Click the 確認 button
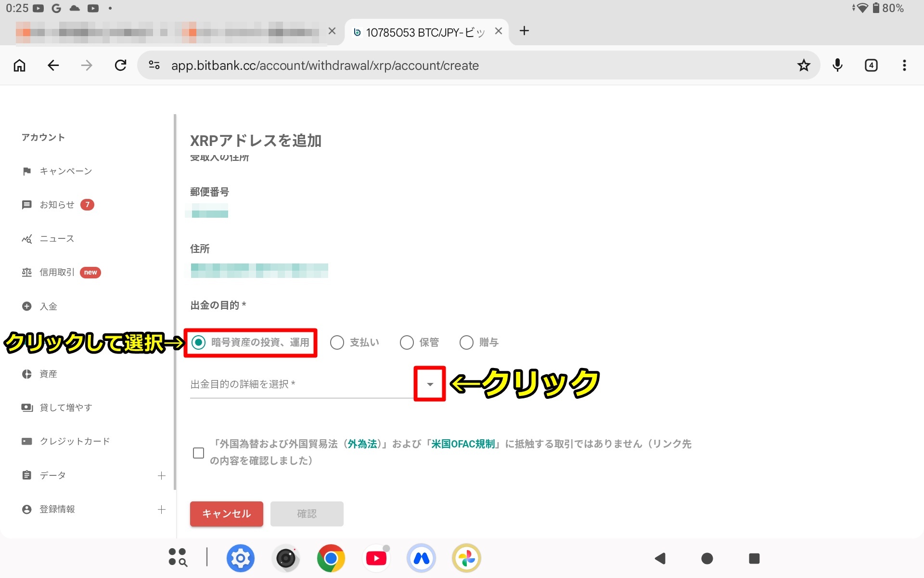 pos(307,513)
